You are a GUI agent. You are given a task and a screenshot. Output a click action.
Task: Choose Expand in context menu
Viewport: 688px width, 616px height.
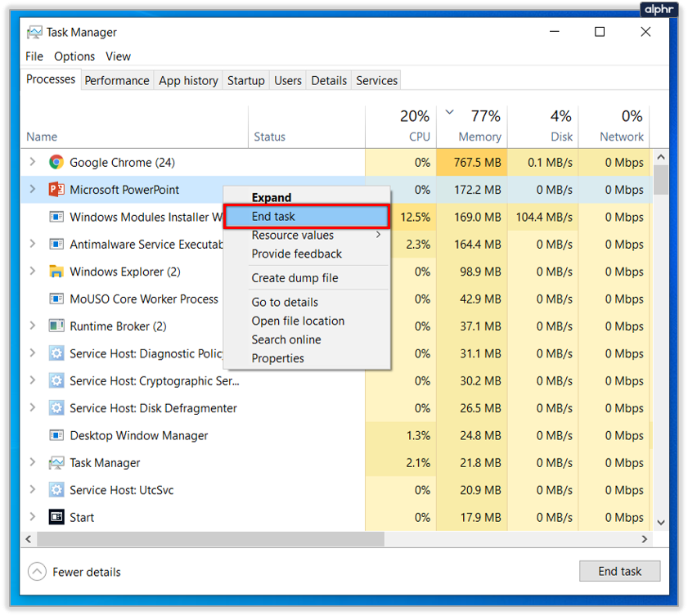pyautogui.click(x=307, y=197)
